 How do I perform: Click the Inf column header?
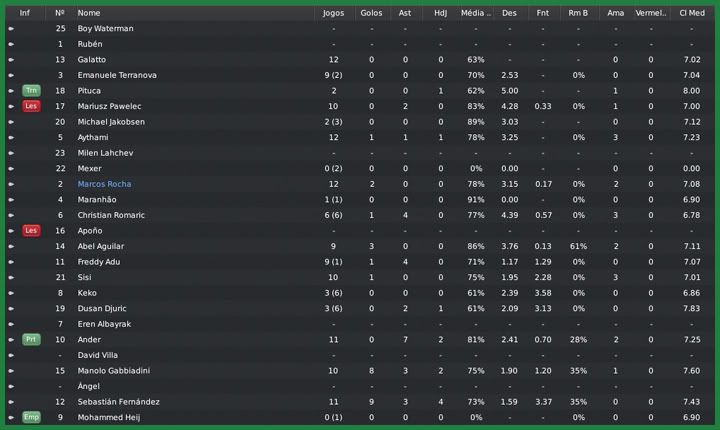(x=25, y=13)
